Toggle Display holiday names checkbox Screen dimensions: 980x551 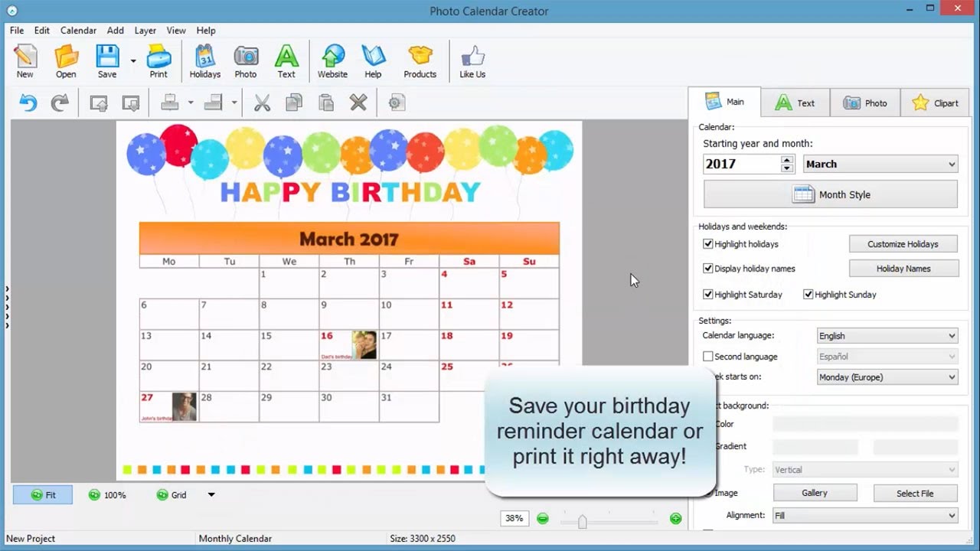point(708,269)
